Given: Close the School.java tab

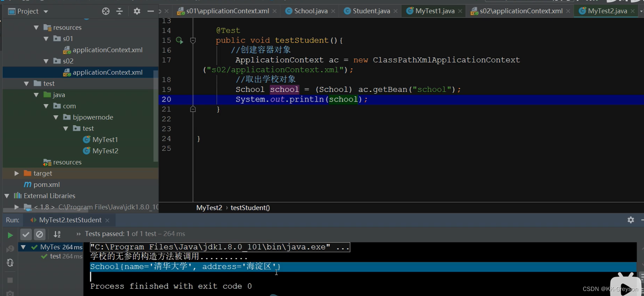Looking at the screenshot, I should (x=333, y=11).
